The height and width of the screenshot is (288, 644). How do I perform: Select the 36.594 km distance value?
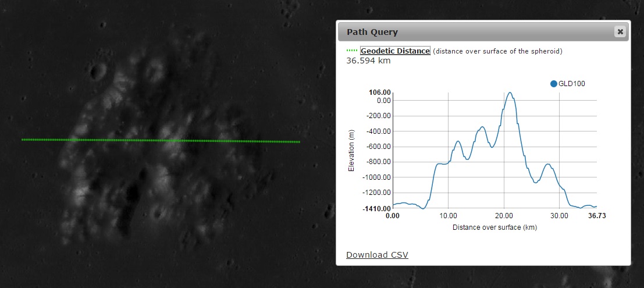point(368,61)
